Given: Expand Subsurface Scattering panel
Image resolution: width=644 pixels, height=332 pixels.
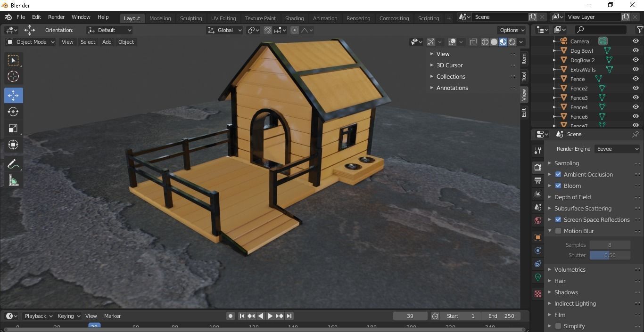Looking at the screenshot, I should tap(583, 208).
